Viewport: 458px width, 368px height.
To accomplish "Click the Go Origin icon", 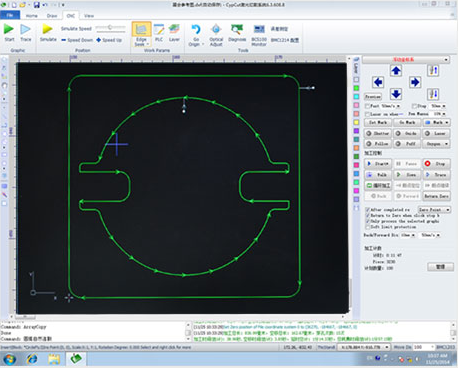I will 196,29.
